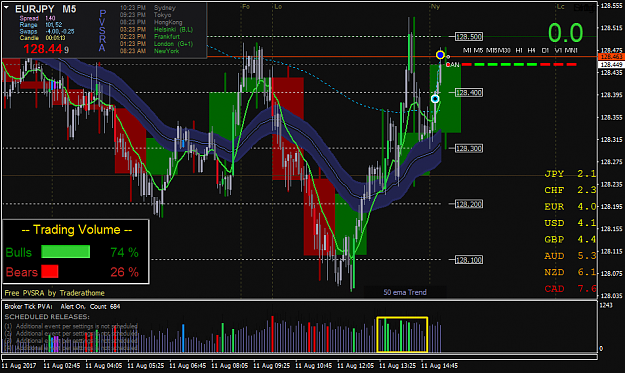This screenshot has width=625, height=373.
Task: Click the orange 128.463 price axis tag
Action: [x=611, y=57]
